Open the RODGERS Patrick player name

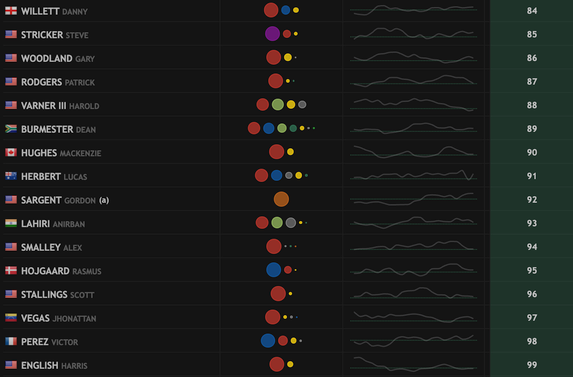tap(58, 82)
